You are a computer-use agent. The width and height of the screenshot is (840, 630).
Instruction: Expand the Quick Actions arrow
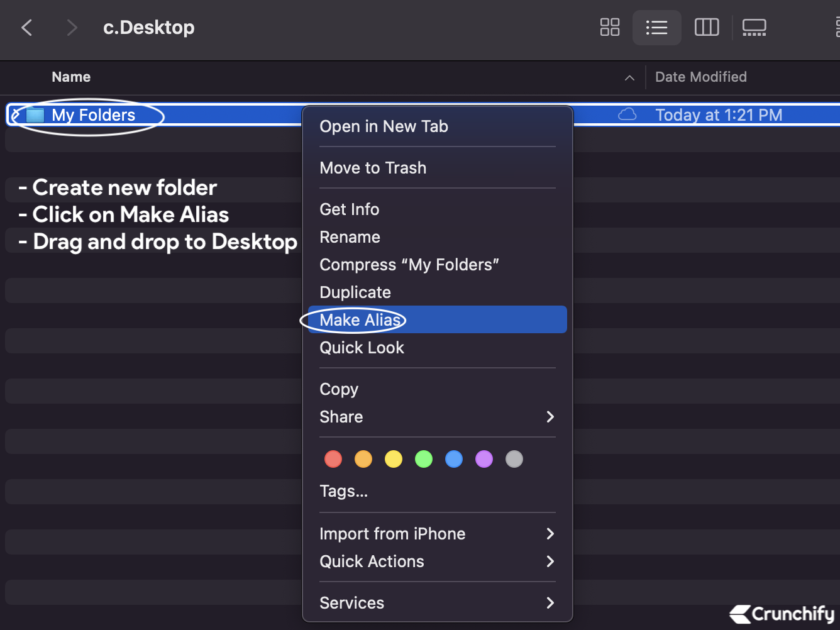coord(550,561)
